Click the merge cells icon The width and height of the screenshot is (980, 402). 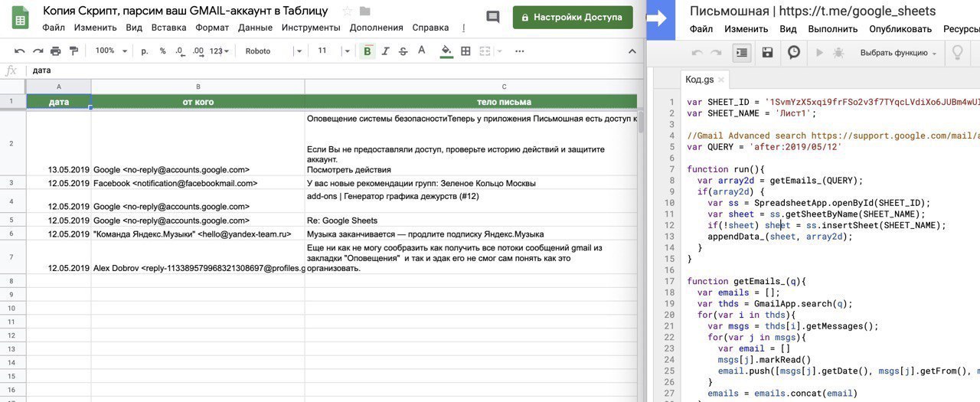coord(485,51)
